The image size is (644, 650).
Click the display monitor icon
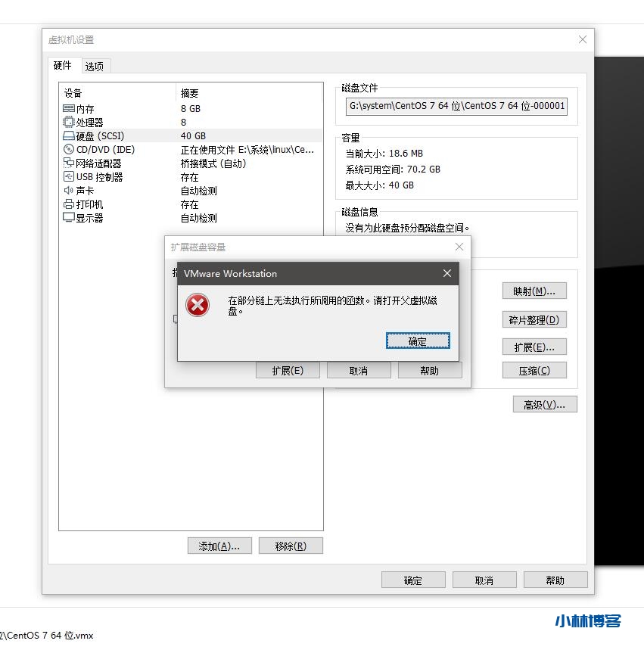point(69,218)
